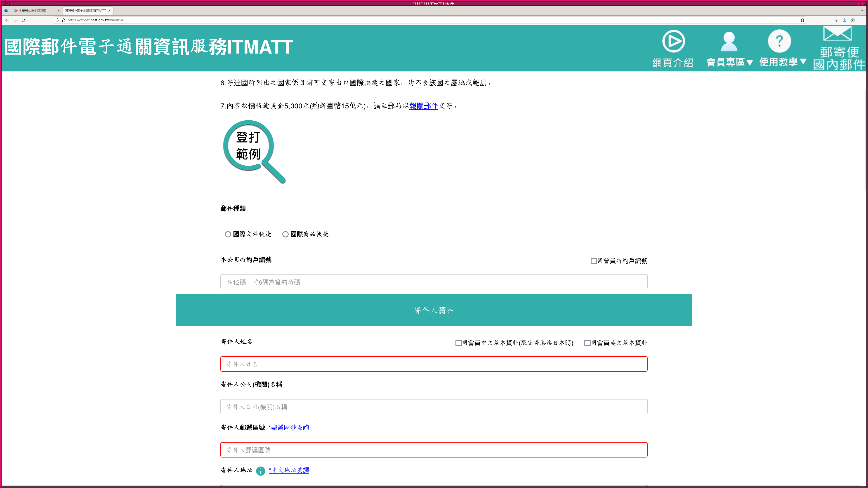Click the 網頁介紹 play icon

pyautogui.click(x=673, y=41)
